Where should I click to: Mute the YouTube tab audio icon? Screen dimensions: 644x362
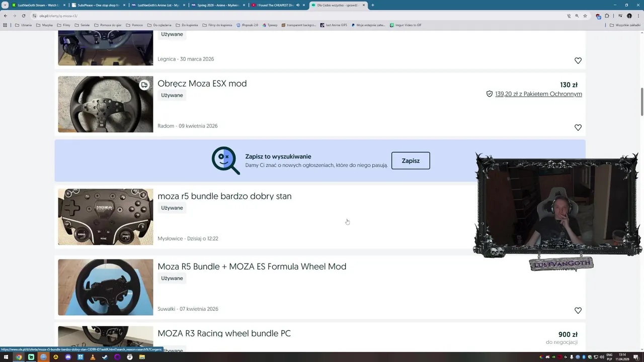(x=297, y=5)
